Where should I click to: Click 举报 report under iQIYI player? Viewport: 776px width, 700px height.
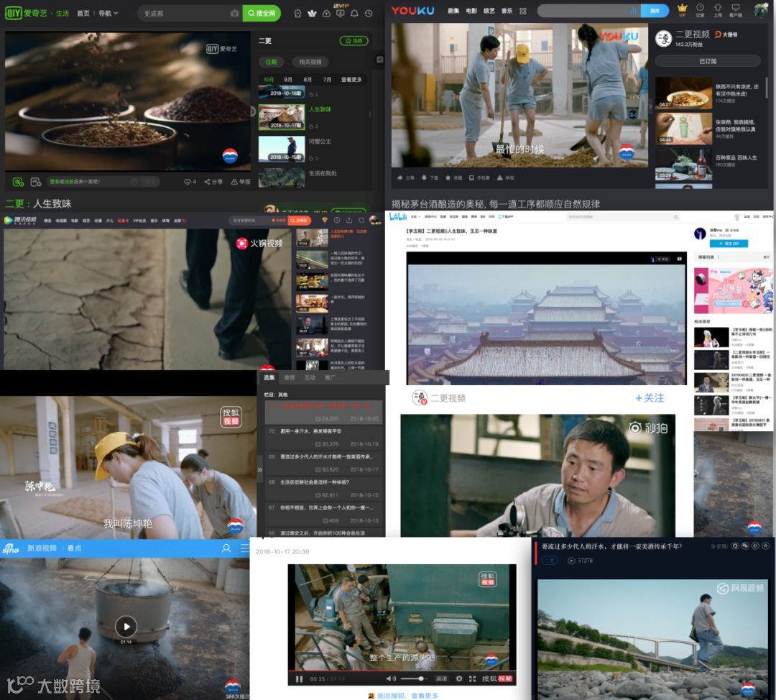[241, 182]
